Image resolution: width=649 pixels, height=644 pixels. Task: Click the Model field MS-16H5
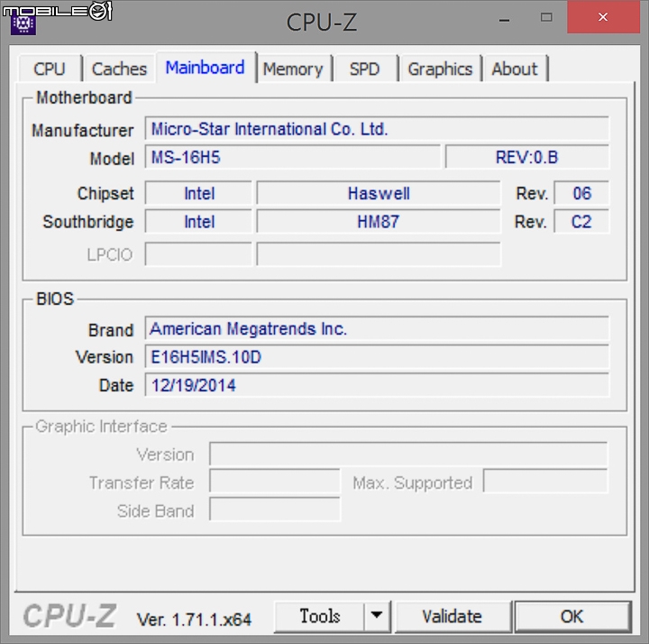click(292, 157)
